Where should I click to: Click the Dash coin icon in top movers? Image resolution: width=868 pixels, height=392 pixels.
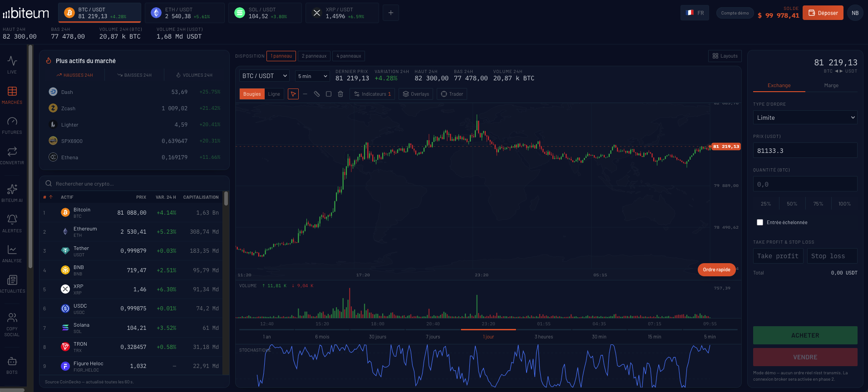coord(53,92)
